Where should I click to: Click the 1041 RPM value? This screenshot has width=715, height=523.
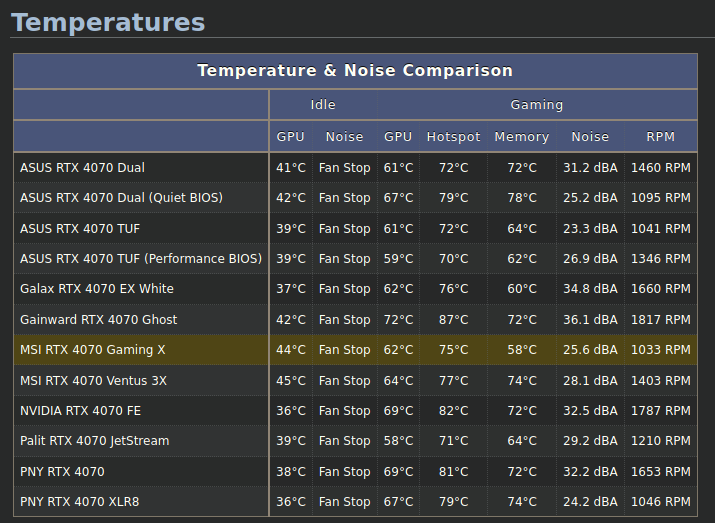pos(660,228)
